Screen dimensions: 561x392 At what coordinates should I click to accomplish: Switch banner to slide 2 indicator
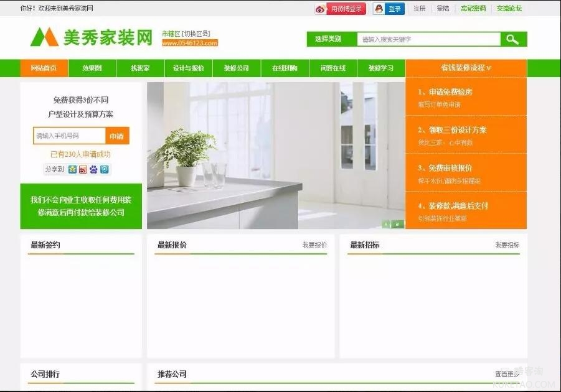tap(397, 224)
